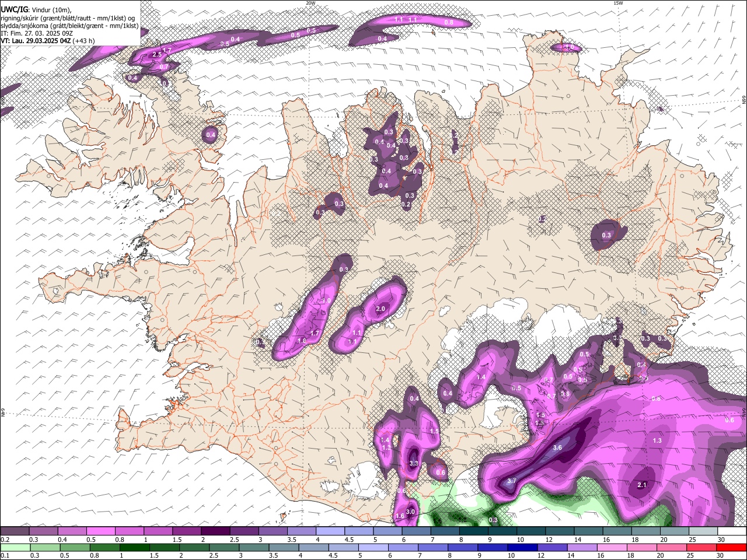The width and height of the screenshot is (747, 560).
Task: Click the 3.7 precipitation value on the map
Action: (512, 481)
